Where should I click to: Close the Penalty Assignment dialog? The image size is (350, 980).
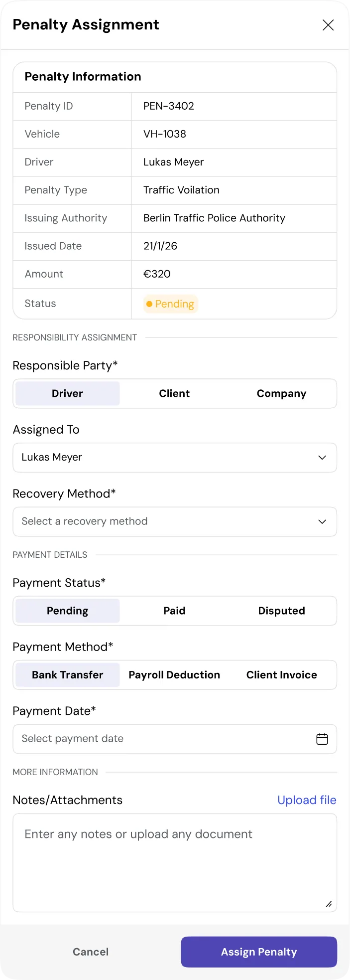(328, 24)
